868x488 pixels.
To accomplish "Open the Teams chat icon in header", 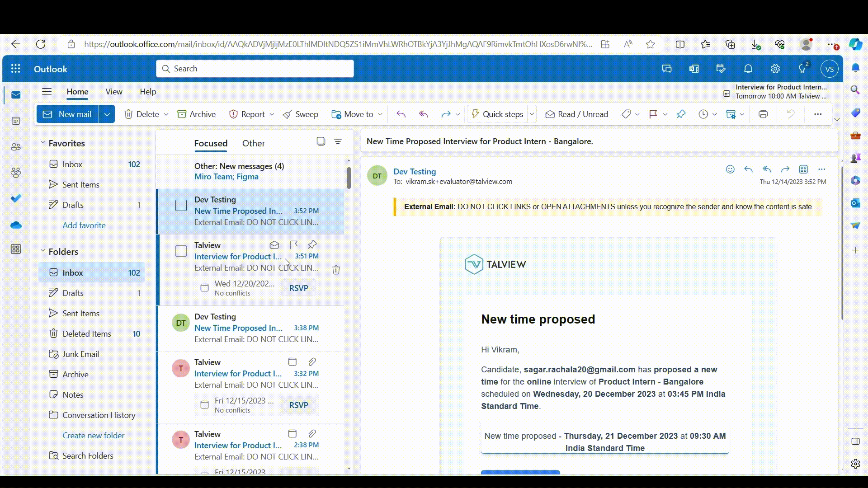I will point(667,69).
